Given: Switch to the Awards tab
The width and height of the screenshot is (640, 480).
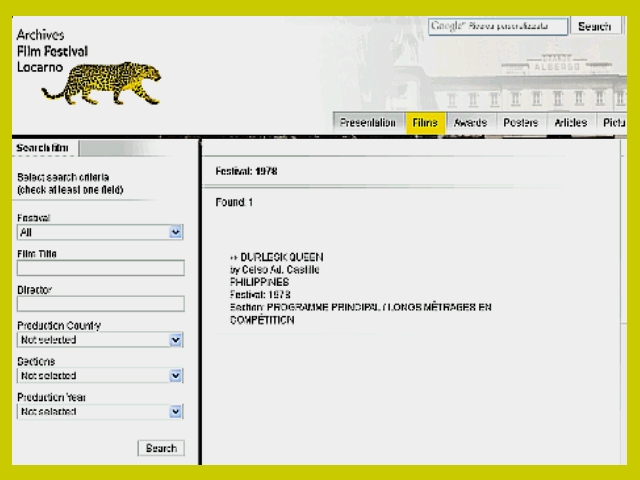Looking at the screenshot, I should (470, 122).
